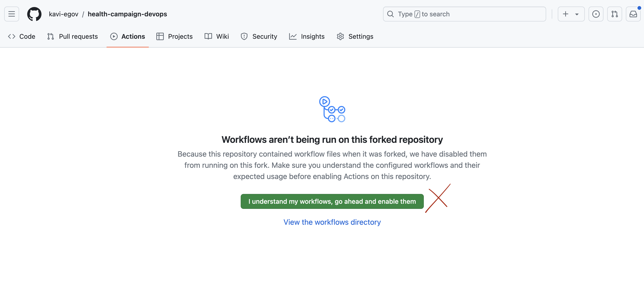View the Insights tab
644x302 pixels.
pyautogui.click(x=307, y=37)
